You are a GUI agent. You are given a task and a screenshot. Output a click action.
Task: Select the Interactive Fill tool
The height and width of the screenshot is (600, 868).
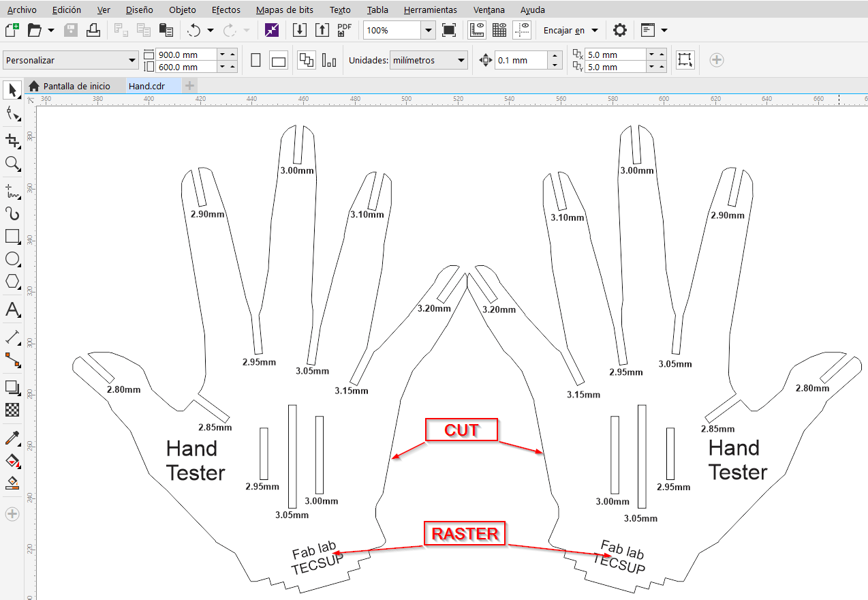click(x=12, y=460)
